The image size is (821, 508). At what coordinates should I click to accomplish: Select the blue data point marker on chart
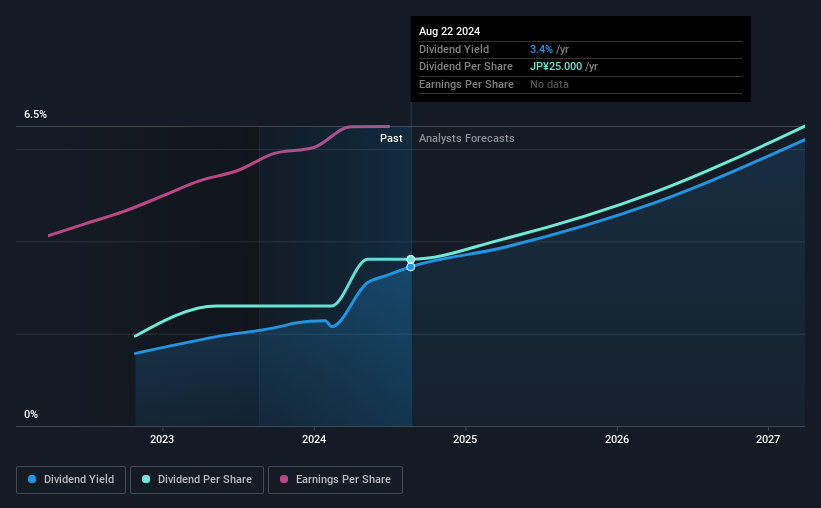(411, 267)
